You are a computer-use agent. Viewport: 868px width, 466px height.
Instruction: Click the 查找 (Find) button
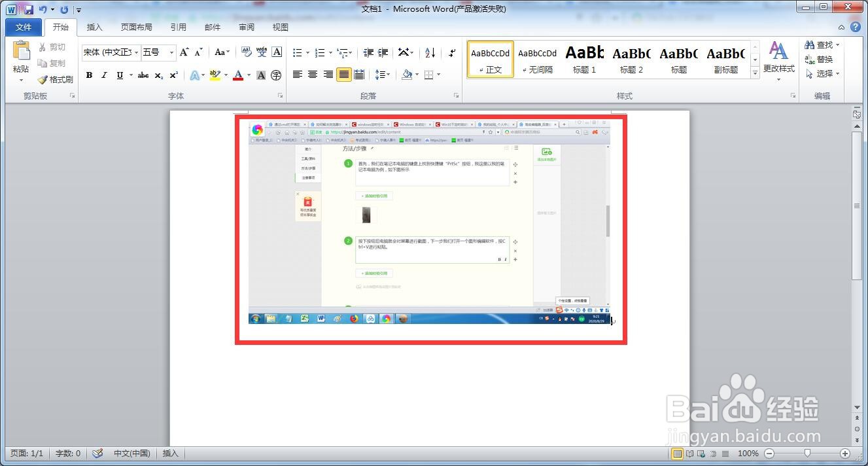point(822,45)
